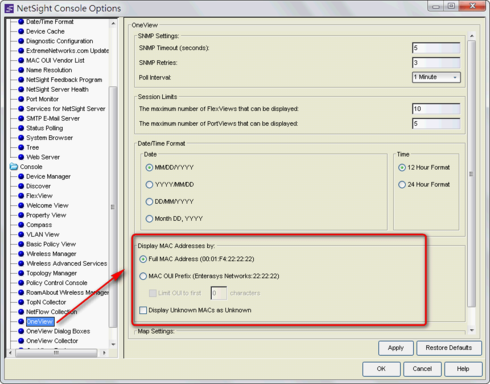The height and width of the screenshot is (384, 490).
Task: Click the bullet icon beside System Browser
Action: pyautogui.click(x=21, y=138)
